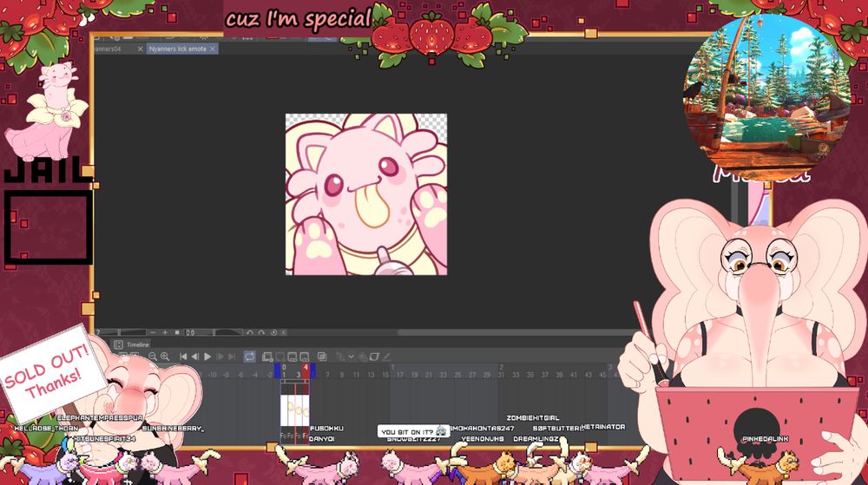868x485 pixels.
Task: Click the light table cel icon
Action: point(375,357)
